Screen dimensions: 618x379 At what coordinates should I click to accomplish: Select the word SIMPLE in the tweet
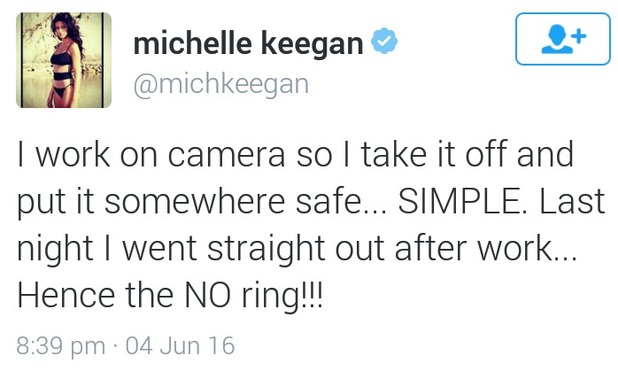[x=462, y=201]
